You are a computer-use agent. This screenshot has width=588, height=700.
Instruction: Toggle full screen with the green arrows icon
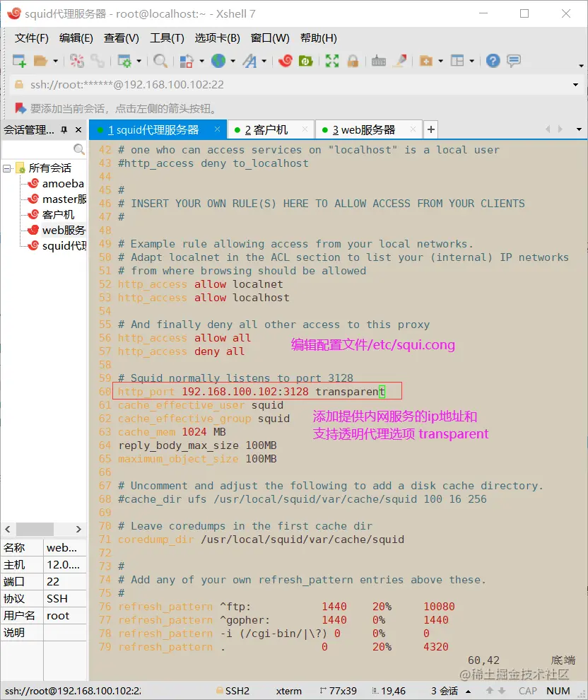332,61
